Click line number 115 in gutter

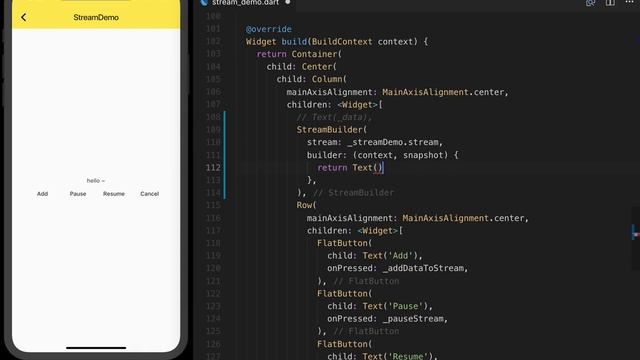pos(213,205)
